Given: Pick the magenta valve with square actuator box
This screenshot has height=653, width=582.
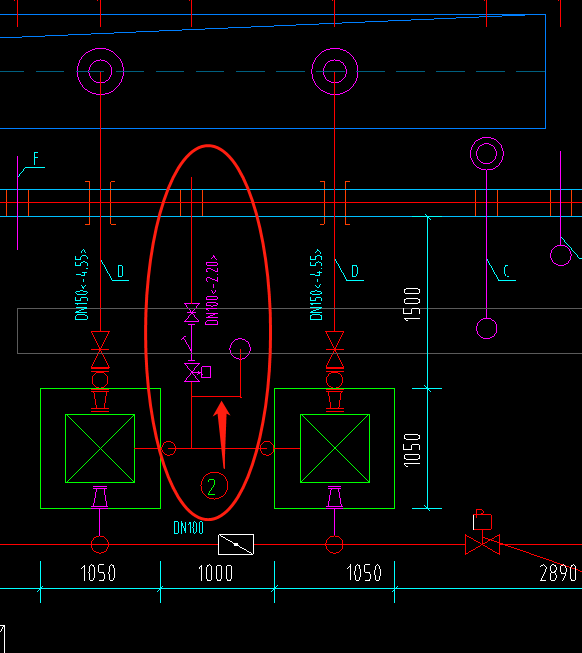Looking at the screenshot, I should [x=197, y=372].
